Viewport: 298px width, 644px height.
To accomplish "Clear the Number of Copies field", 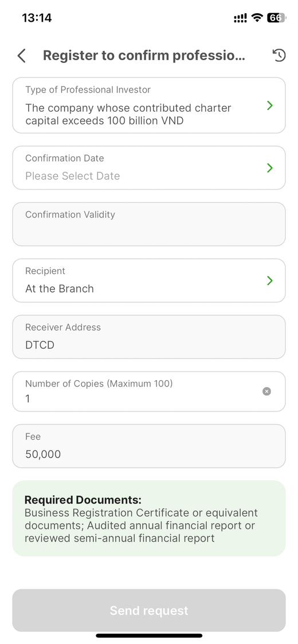I will (266, 392).
